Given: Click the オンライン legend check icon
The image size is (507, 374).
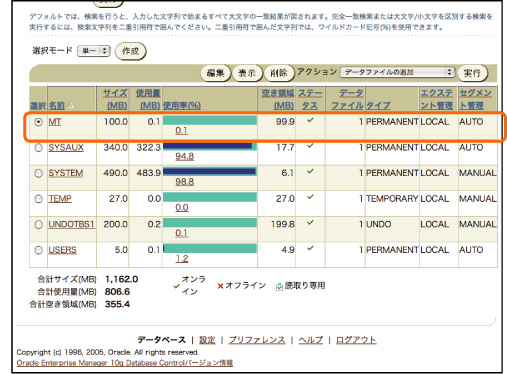Looking at the screenshot, I should (x=177, y=286).
